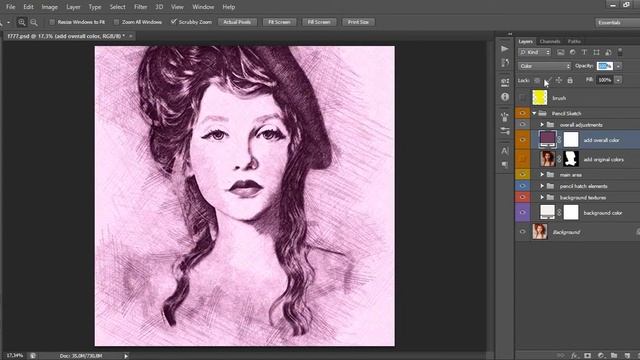Hide the Background layer
Screen dimensions: 640x360
click(522, 232)
